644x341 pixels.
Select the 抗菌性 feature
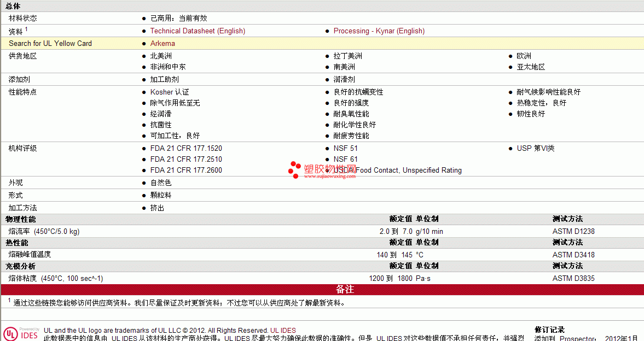click(x=161, y=125)
